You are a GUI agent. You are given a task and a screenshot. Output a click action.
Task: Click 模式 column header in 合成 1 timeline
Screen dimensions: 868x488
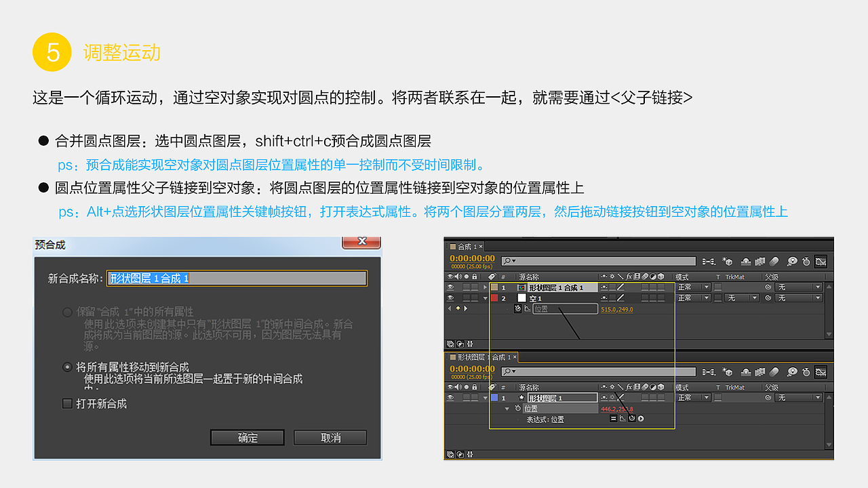[682, 277]
